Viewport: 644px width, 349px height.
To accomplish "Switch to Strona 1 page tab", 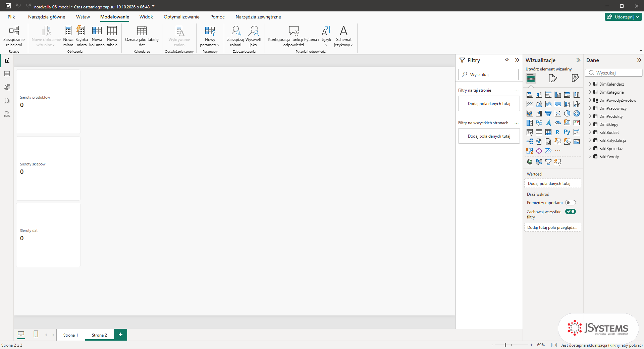I will [x=70, y=335].
